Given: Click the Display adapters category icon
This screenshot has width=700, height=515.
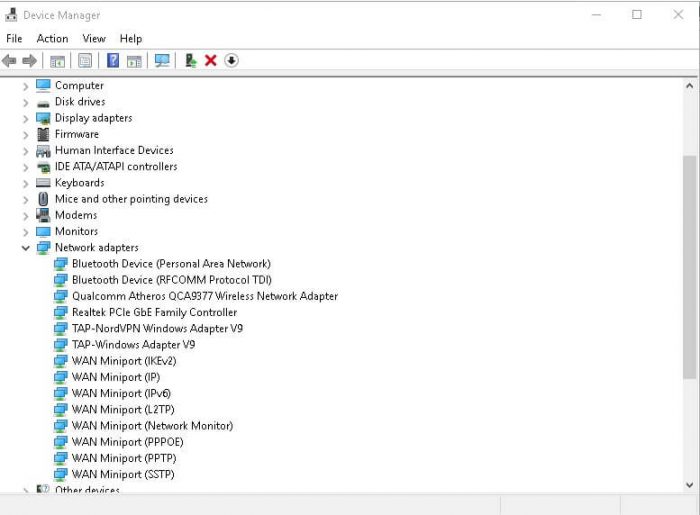Looking at the screenshot, I should (43, 118).
